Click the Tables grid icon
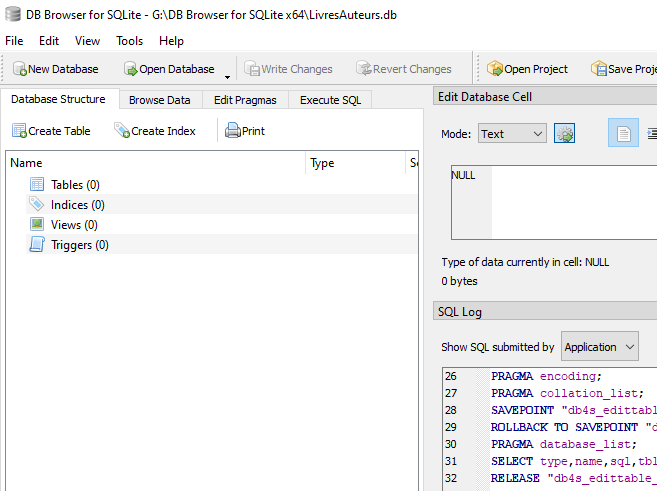 [37, 184]
